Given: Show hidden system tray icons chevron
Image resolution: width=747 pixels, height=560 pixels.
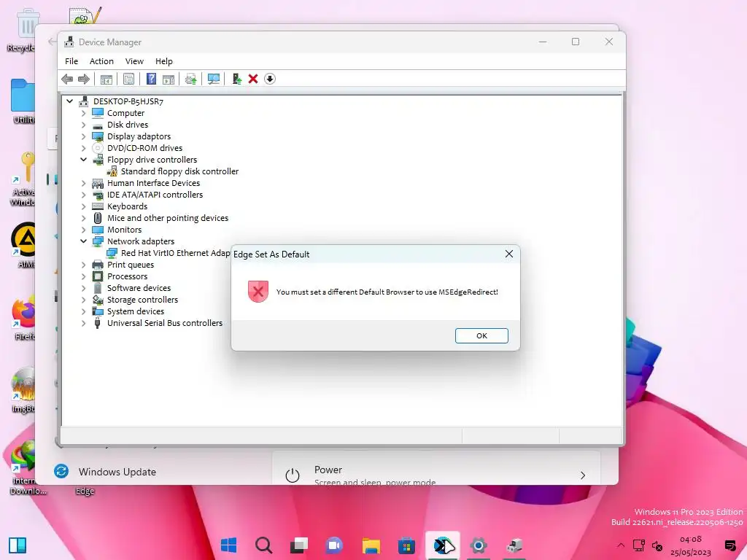Looking at the screenshot, I should pyautogui.click(x=621, y=545).
